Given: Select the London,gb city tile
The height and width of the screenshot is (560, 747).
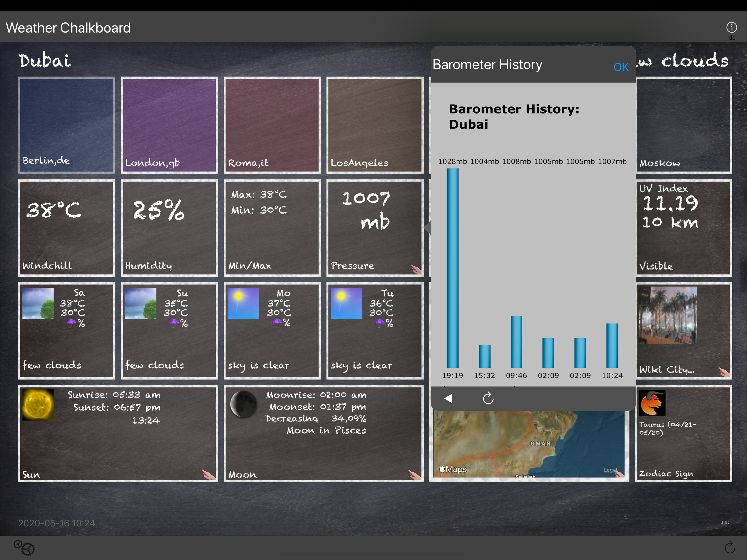Looking at the screenshot, I should click(x=169, y=125).
